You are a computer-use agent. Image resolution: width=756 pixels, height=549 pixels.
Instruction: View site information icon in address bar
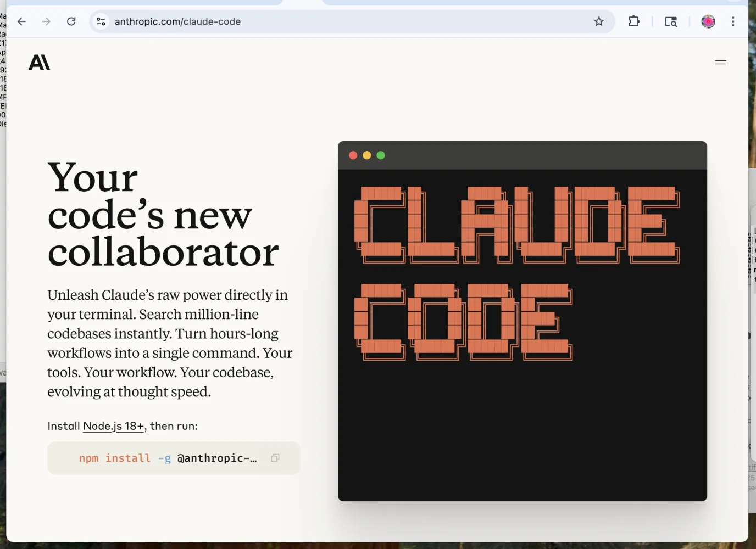[101, 21]
